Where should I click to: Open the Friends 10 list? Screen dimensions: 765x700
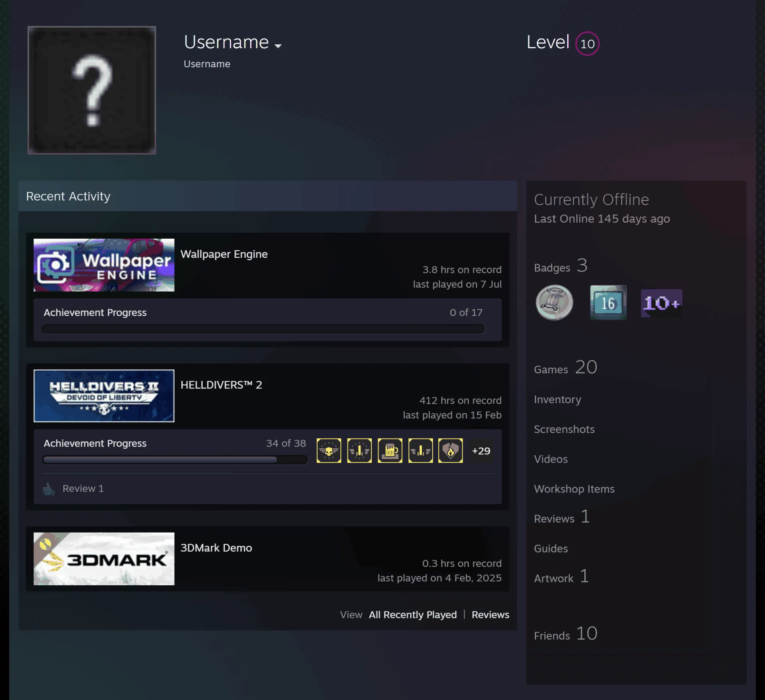566,634
